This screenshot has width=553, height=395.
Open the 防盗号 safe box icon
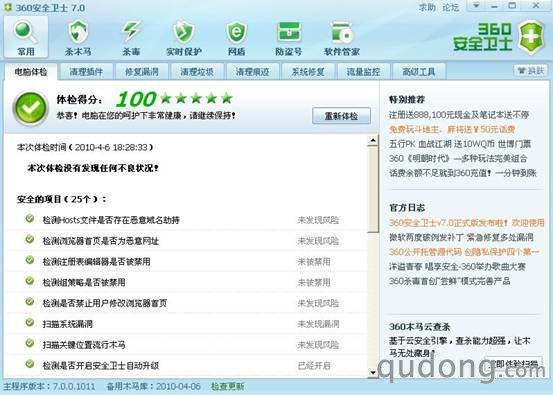coord(289,32)
